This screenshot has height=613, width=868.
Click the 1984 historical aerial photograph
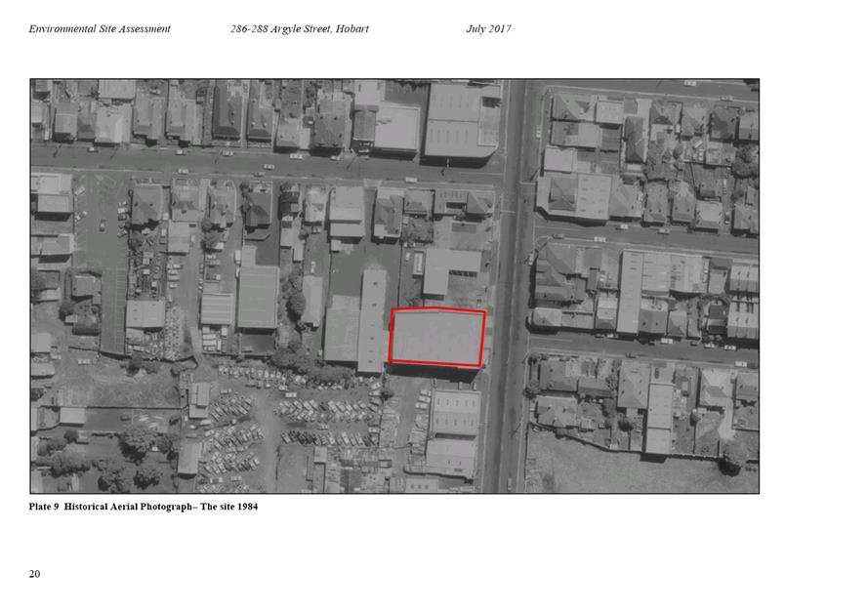pyautogui.click(x=394, y=286)
